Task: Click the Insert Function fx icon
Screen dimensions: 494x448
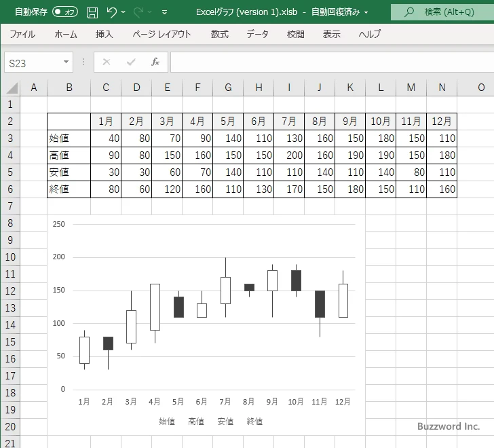Action: click(x=155, y=62)
